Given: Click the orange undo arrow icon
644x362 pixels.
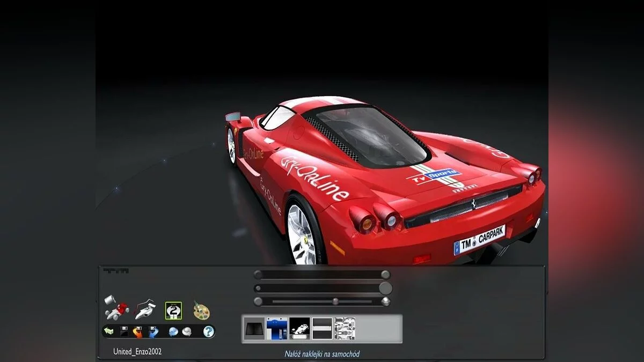Looking at the screenshot, I should click(x=138, y=332).
